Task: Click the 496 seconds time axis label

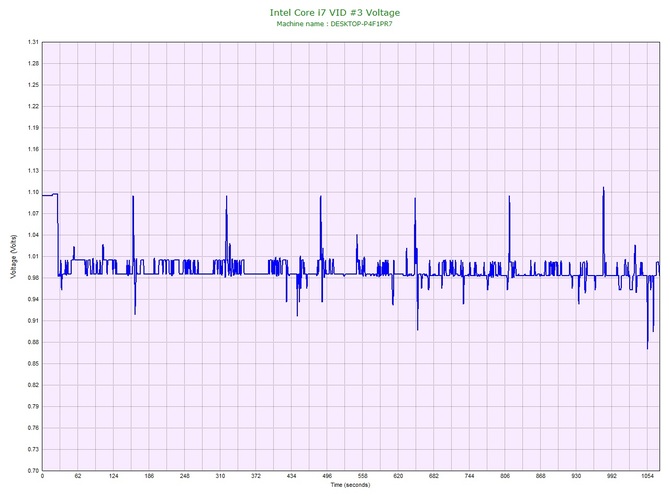Action: point(327,476)
